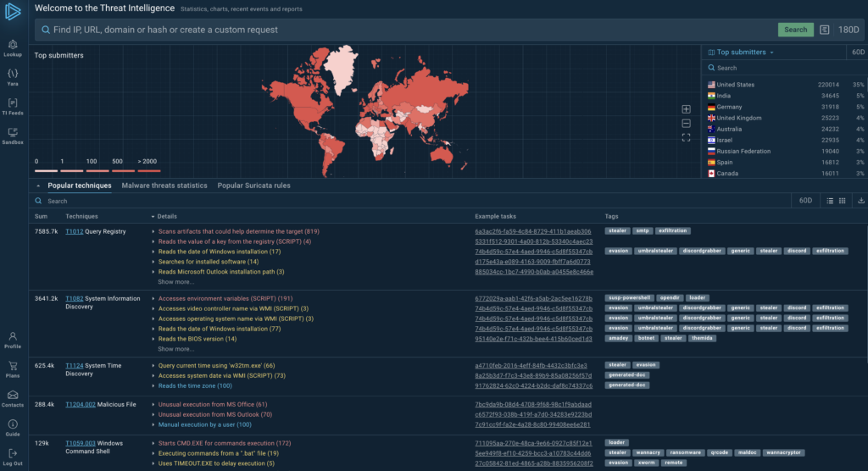Image resolution: width=868 pixels, height=471 pixels.
Task: Collapse the Popular techniques panel arrow
Action: (37, 186)
